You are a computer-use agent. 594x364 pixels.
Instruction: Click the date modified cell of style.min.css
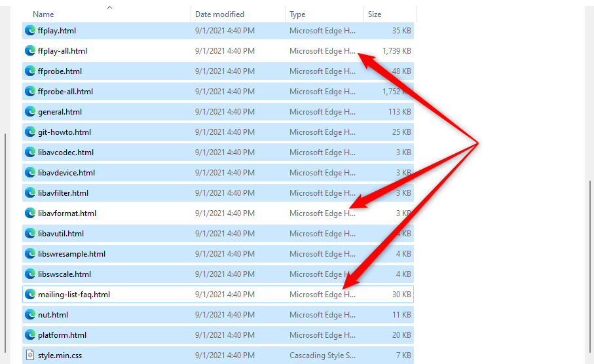[x=225, y=355]
